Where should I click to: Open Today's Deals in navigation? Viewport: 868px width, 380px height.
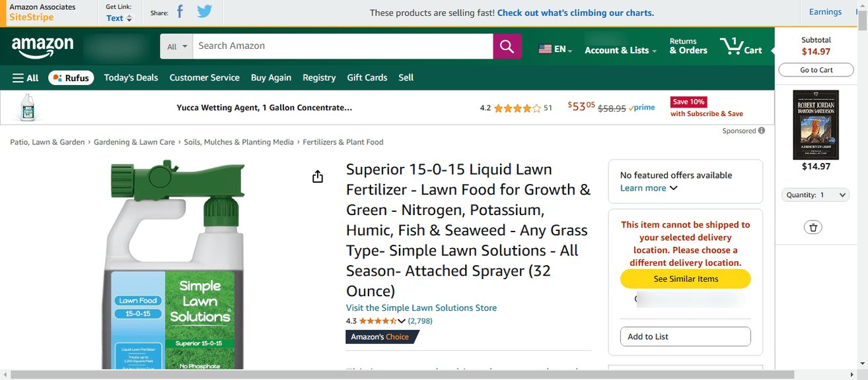131,78
